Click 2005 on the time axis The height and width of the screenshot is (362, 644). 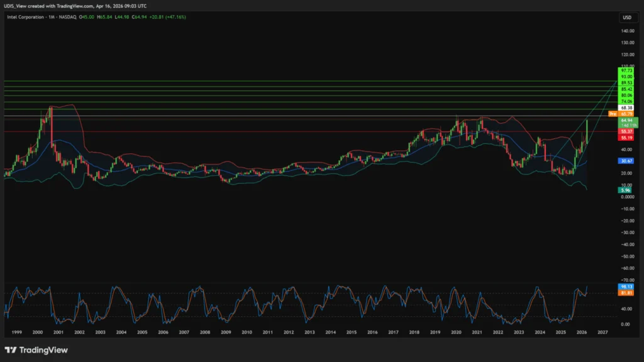[x=142, y=332]
